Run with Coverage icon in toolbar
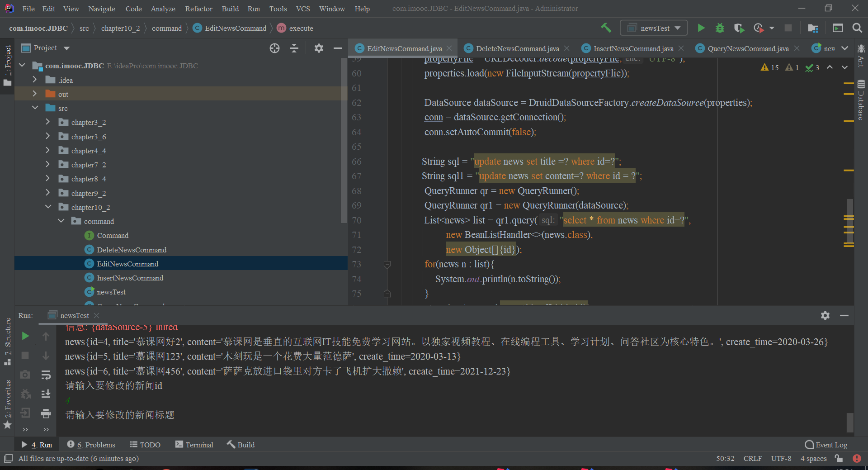The height and width of the screenshot is (470, 868). 739,28
